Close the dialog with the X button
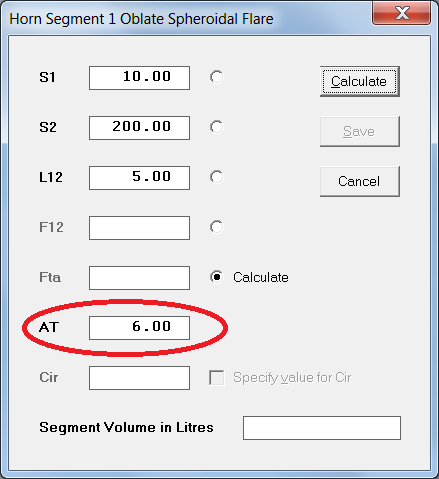The image size is (439, 479). click(x=402, y=13)
